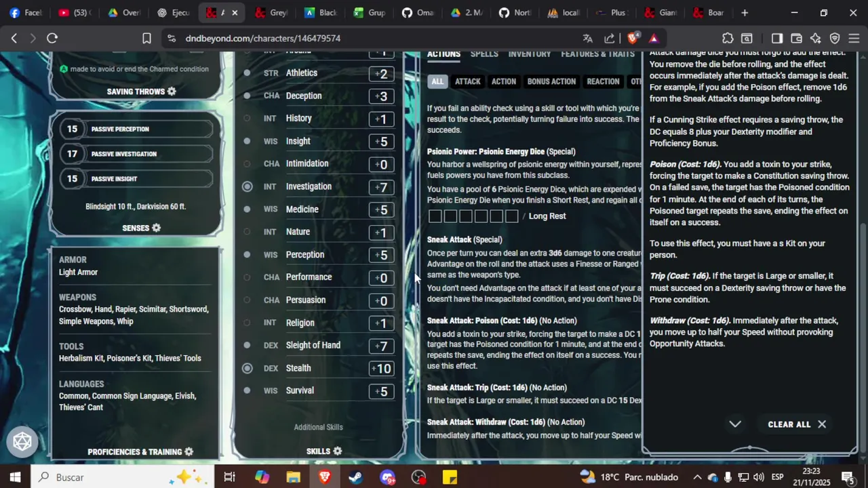Viewport: 868px width, 488px height.
Task: Open Brave VPN shield icon
Action: (x=835, y=39)
